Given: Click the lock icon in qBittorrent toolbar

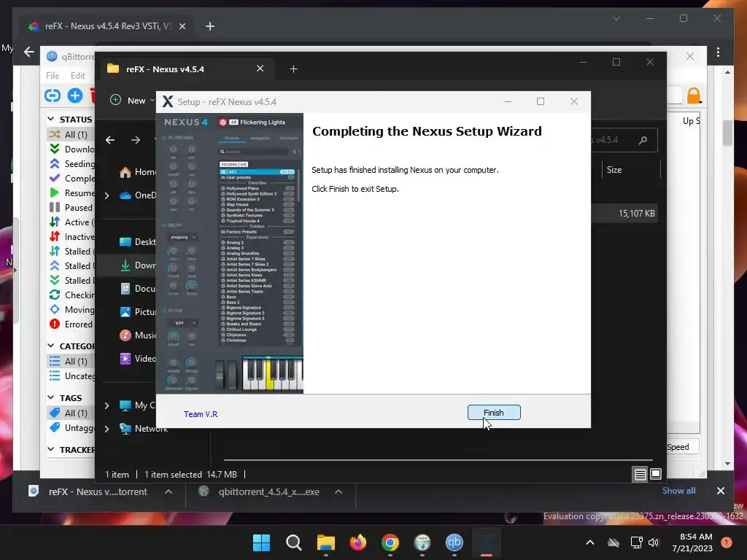Looking at the screenshot, I should [x=694, y=96].
